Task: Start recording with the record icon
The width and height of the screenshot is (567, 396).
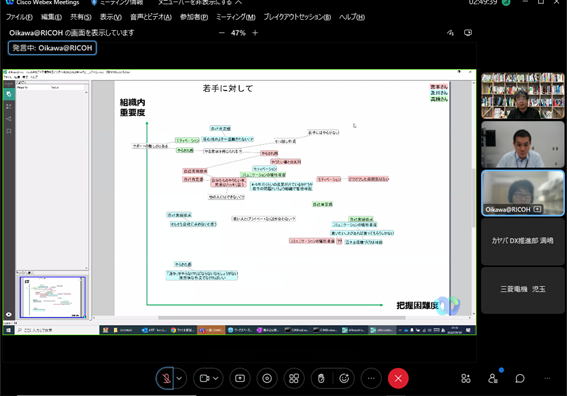Action: click(267, 378)
